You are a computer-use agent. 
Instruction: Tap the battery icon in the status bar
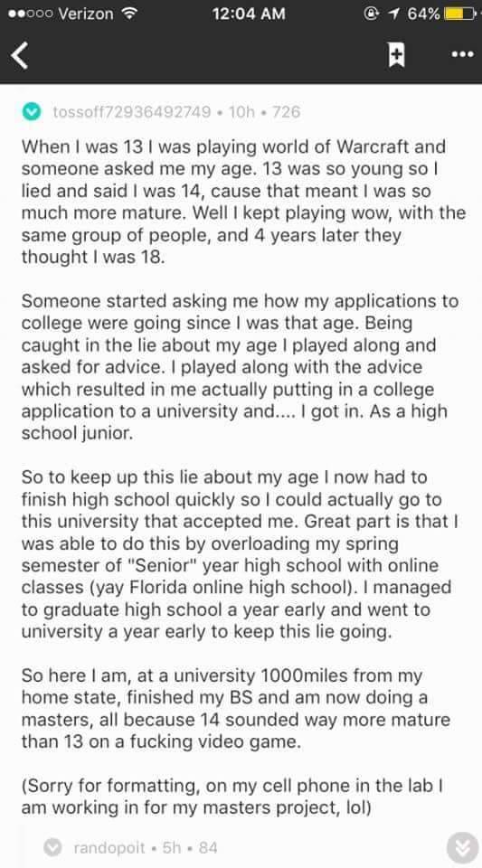pyautogui.click(x=459, y=14)
